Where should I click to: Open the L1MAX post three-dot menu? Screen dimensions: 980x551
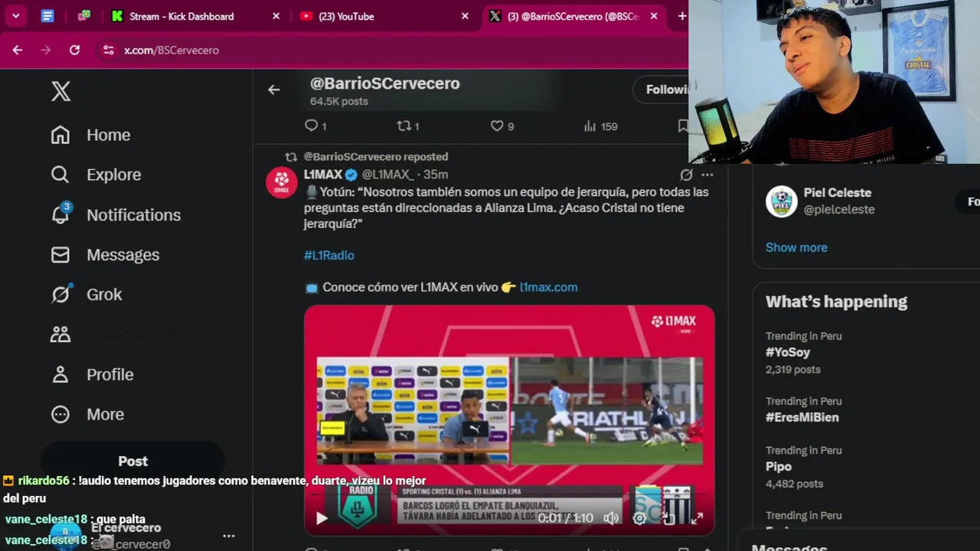tap(707, 174)
